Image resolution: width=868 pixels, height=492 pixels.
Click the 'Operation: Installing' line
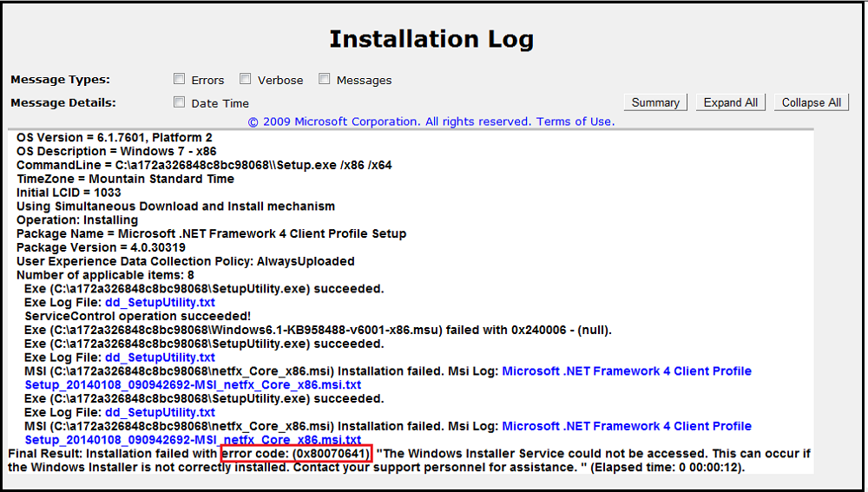pos(77,220)
